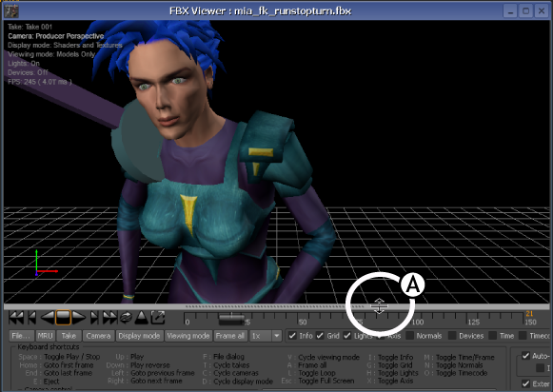Toggle the loop playback icon
This screenshot has width=553, height=392.
(x=126, y=318)
